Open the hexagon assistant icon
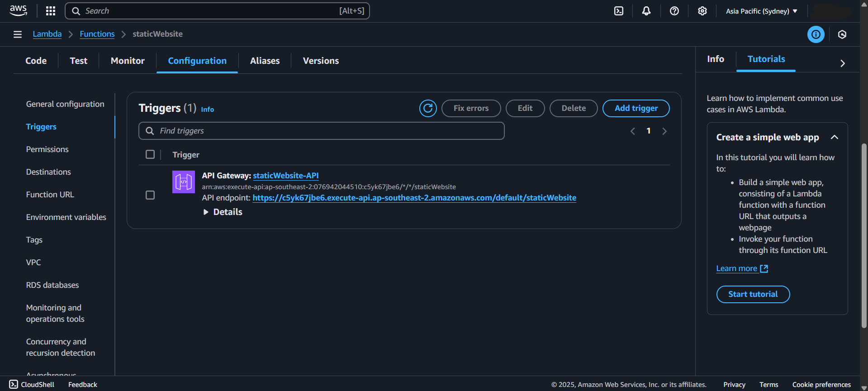The width and height of the screenshot is (868, 391). (842, 34)
